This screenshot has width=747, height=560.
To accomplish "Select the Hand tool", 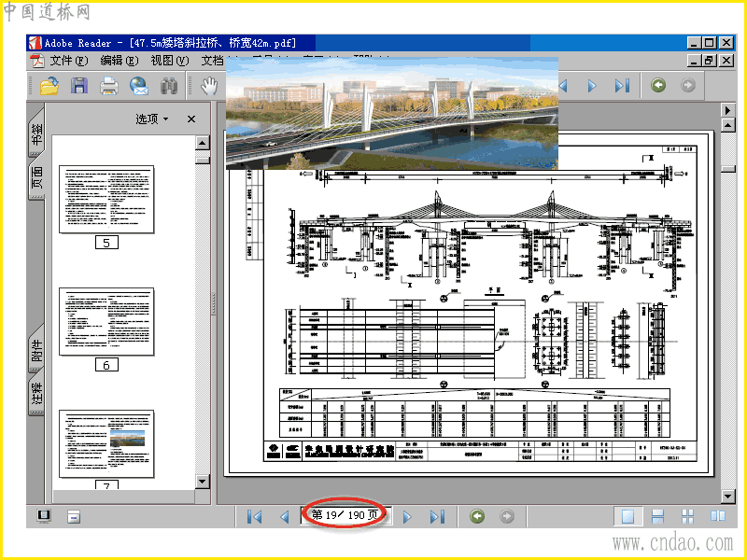I will pos(208,86).
